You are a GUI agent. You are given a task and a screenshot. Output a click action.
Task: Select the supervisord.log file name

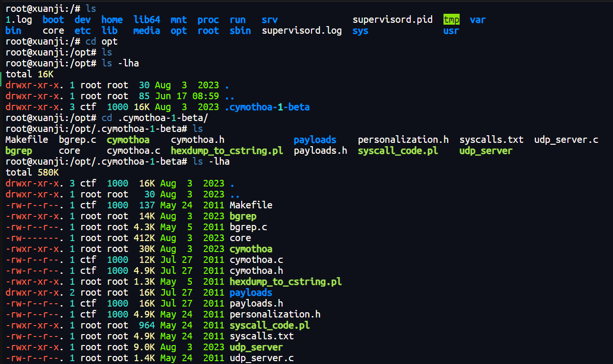coord(302,31)
